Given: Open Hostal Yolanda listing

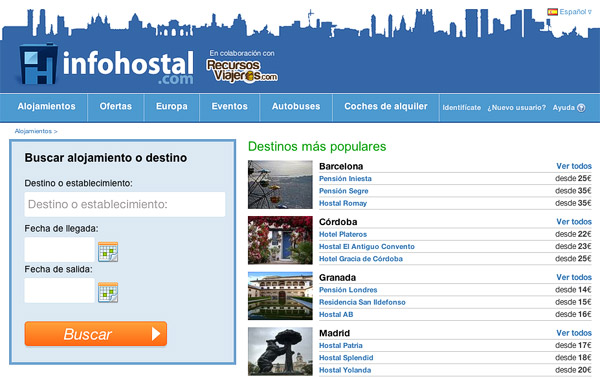Looking at the screenshot, I should coord(345,370).
